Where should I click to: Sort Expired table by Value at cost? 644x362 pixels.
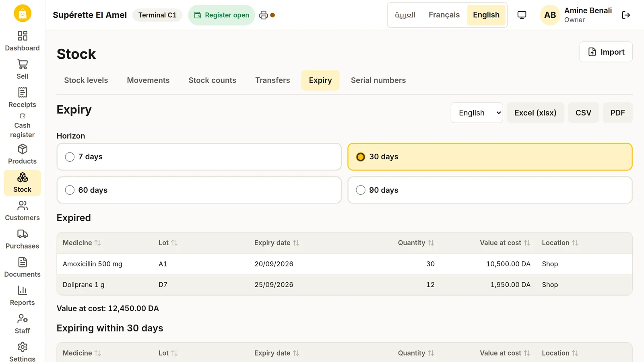click(x=505, y=243)
